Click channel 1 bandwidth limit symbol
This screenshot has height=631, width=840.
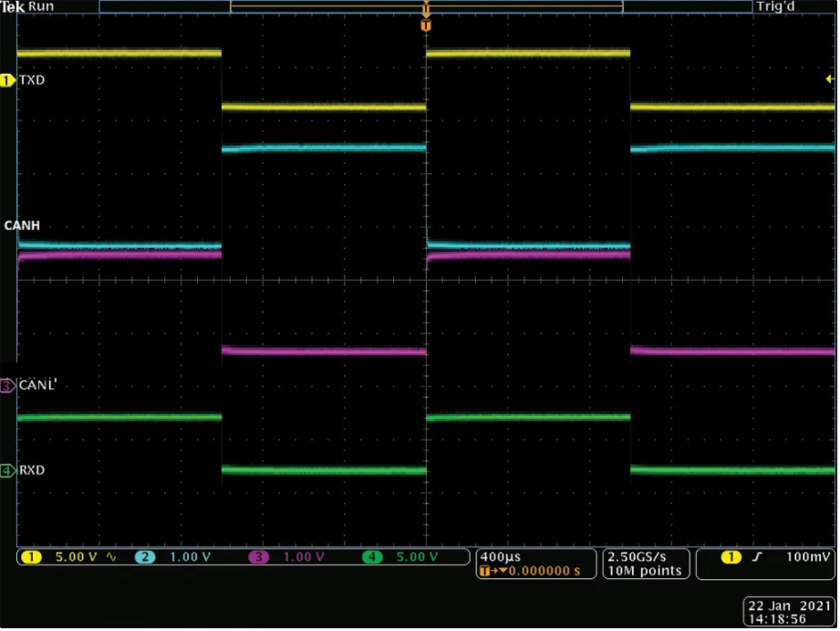pyautogui.click(x=111, y=557)
